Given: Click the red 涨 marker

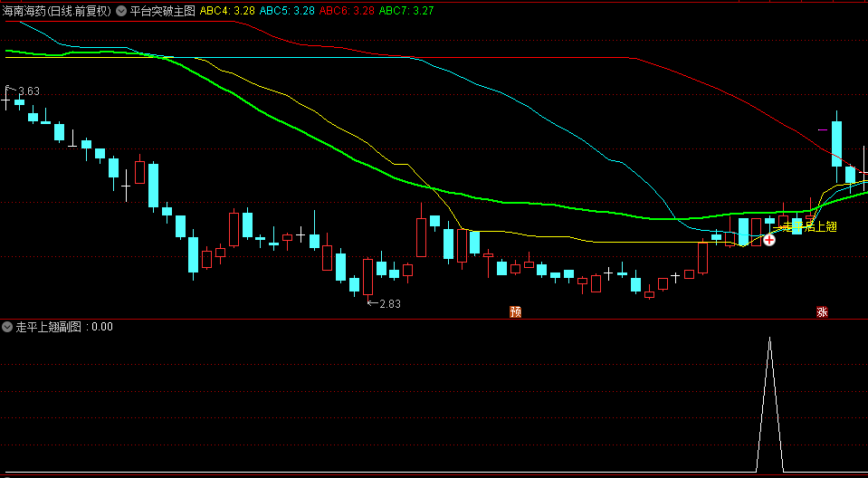Looking at the screenshot, I should pyautogui.click(x=822, y=311).
